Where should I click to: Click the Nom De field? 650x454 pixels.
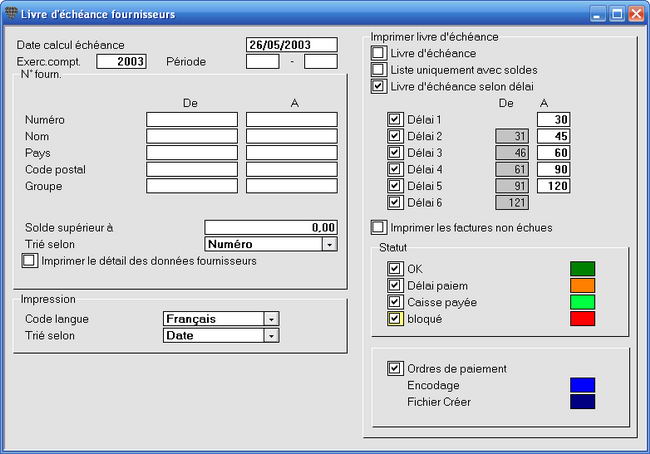tap(192, 136)
